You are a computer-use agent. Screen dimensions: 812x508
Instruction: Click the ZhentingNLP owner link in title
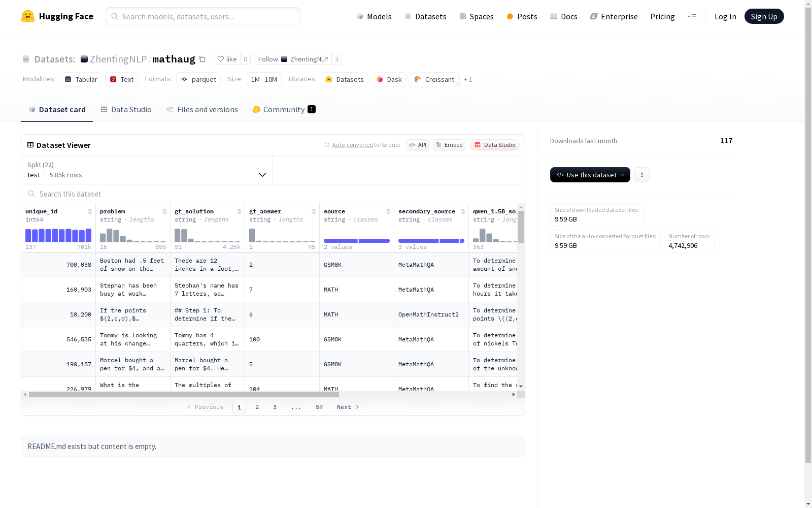pos(118,59)
